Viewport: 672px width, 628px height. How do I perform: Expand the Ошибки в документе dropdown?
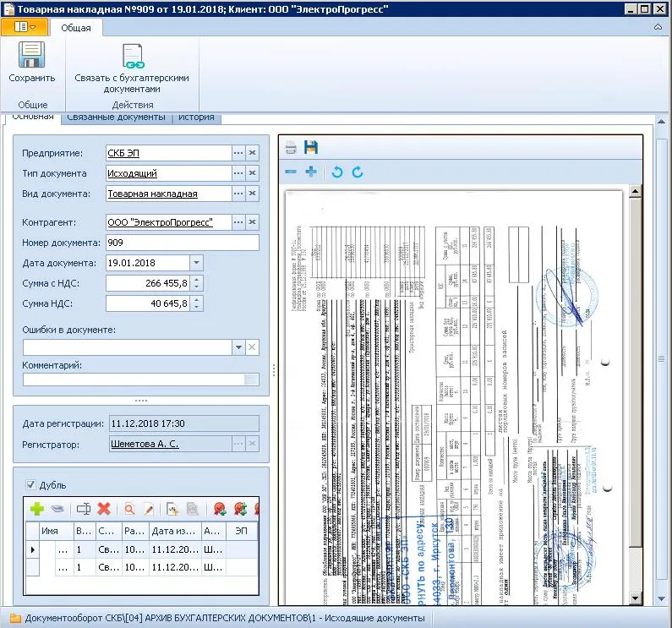point(238,347)
